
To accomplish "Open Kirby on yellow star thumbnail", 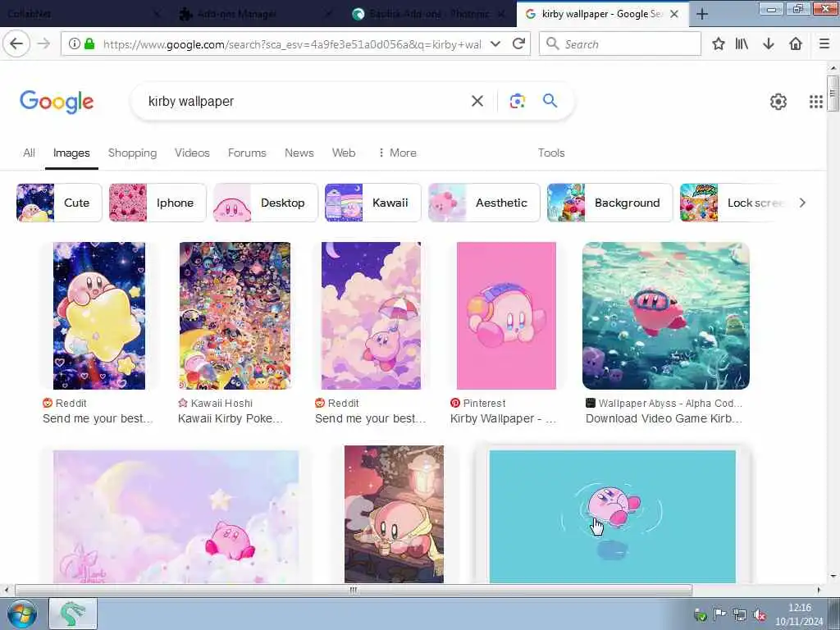I will coord(99,316).
